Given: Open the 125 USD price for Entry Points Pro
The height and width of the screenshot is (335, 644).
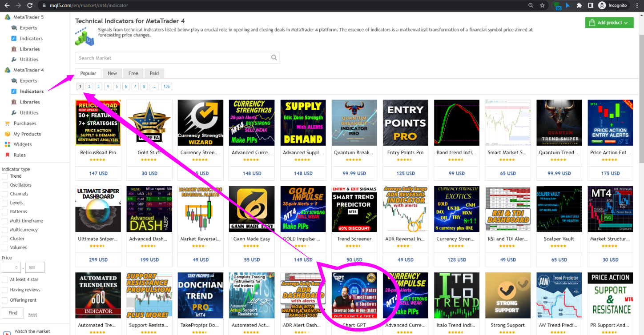Looking at the screenshot, I should (x=406, y=173).
